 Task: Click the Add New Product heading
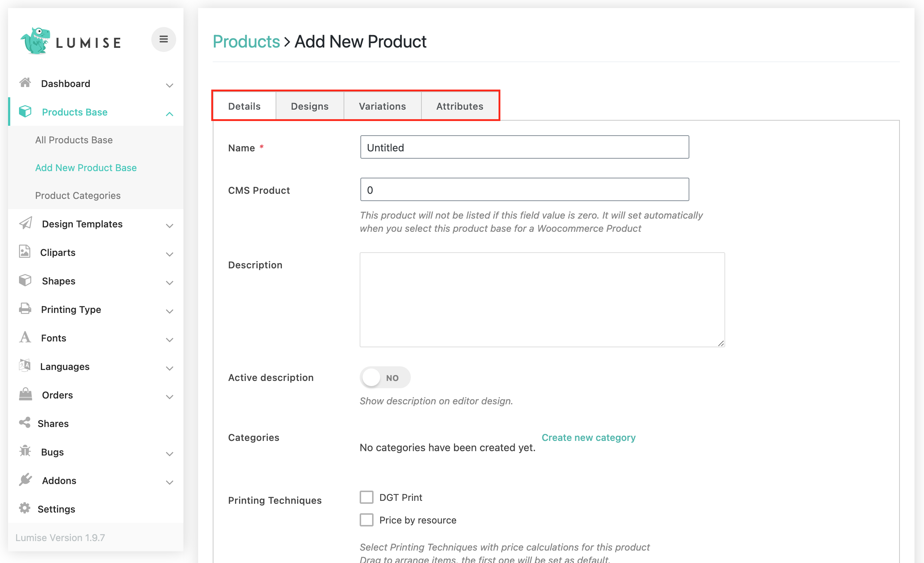point(360,41)
